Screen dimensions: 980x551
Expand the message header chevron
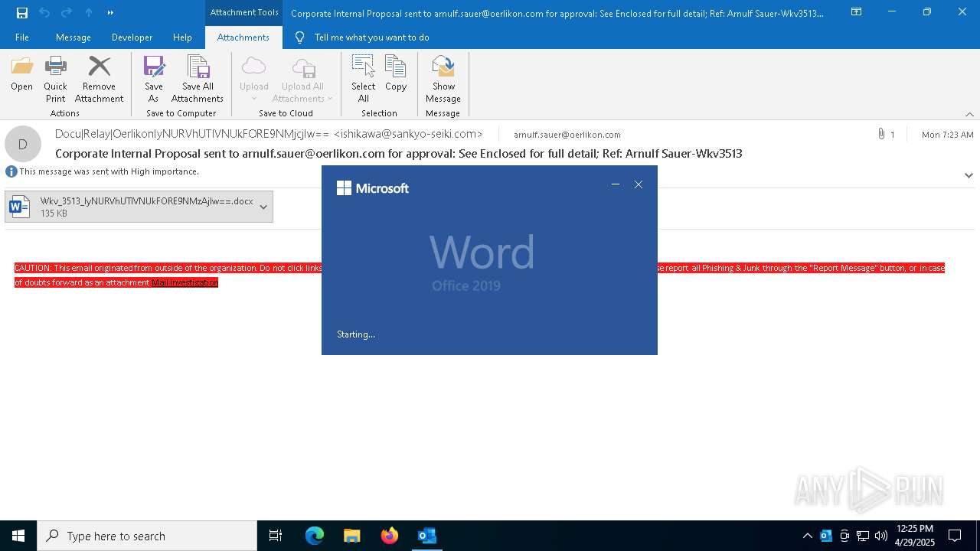[x=969, y=175]
